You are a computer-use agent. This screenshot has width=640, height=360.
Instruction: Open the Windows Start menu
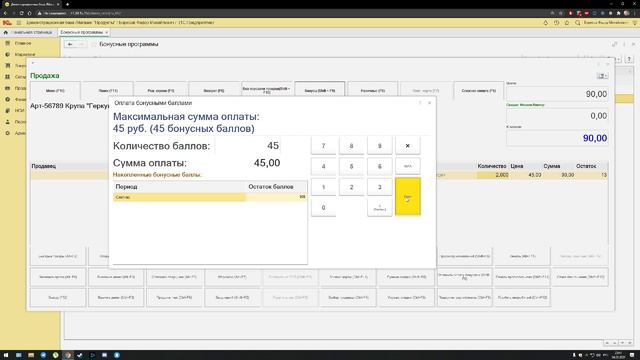6,355
